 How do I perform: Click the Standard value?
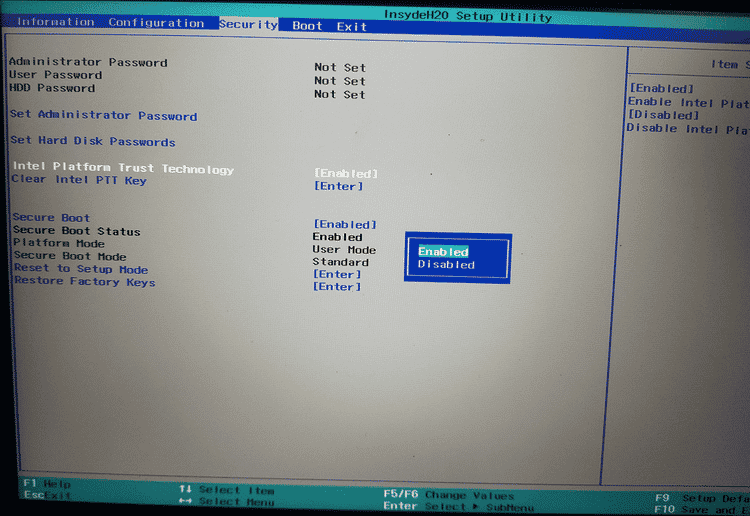341,262
